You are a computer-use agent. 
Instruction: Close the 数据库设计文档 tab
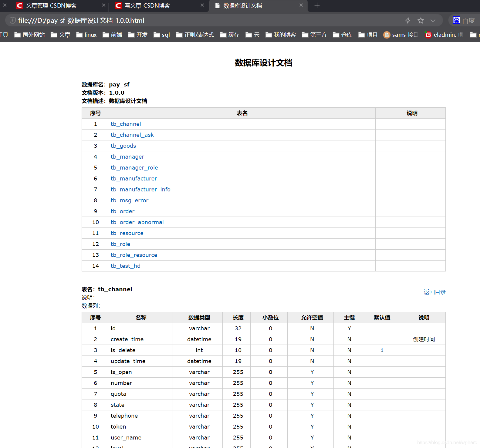[x=301, y=5]
